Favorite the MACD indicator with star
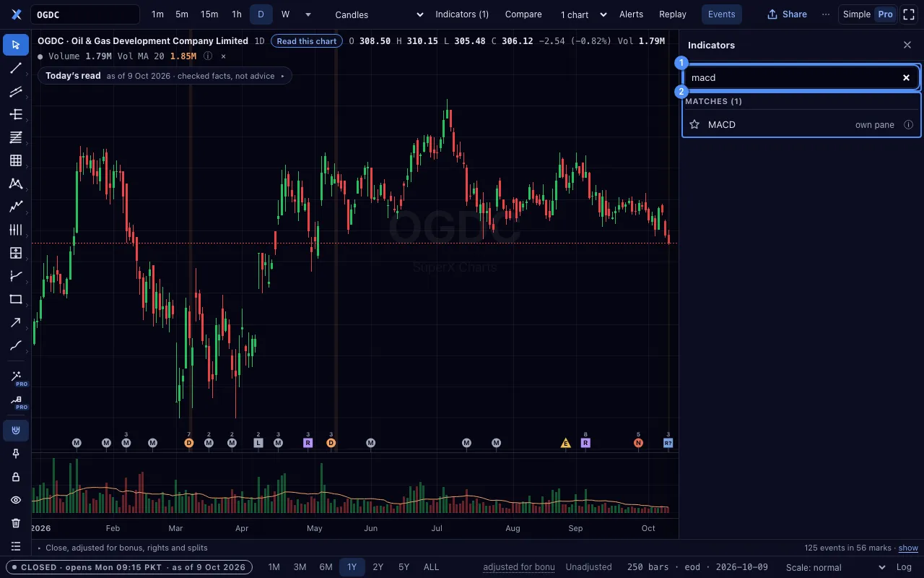This screenshot has width=924, height=578. (694, 125)
